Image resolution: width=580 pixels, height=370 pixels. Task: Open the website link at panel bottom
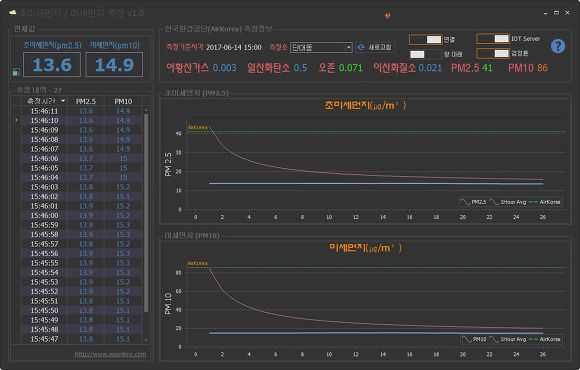(110, 354)
